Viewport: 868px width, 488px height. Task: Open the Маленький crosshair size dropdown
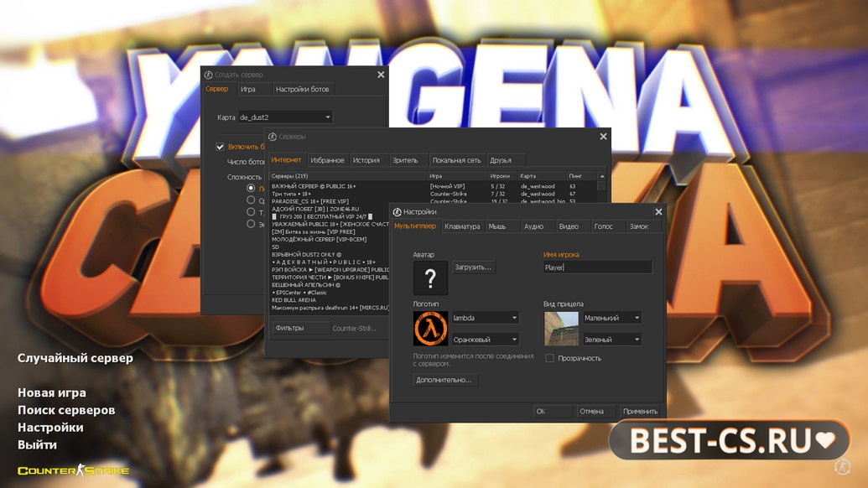point(612,318)
